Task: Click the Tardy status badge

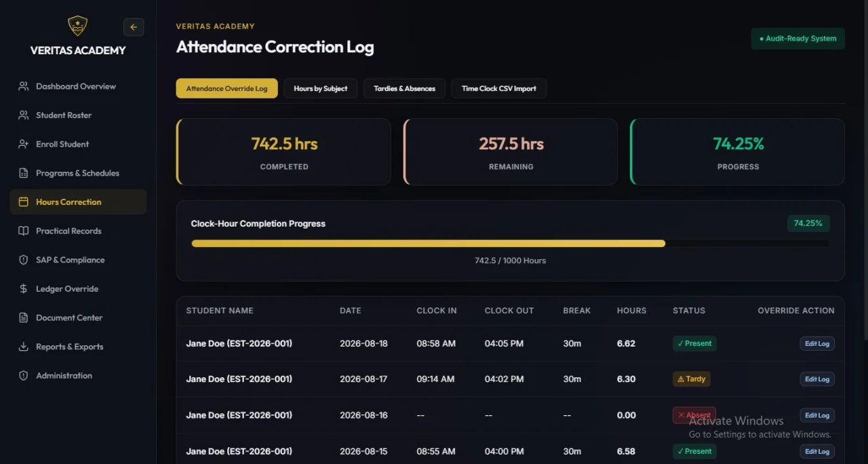Action: tap(692, 379)
